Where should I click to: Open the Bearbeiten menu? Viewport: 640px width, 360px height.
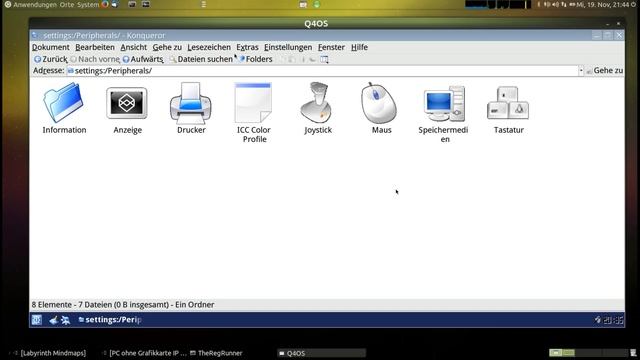(95, 47)
